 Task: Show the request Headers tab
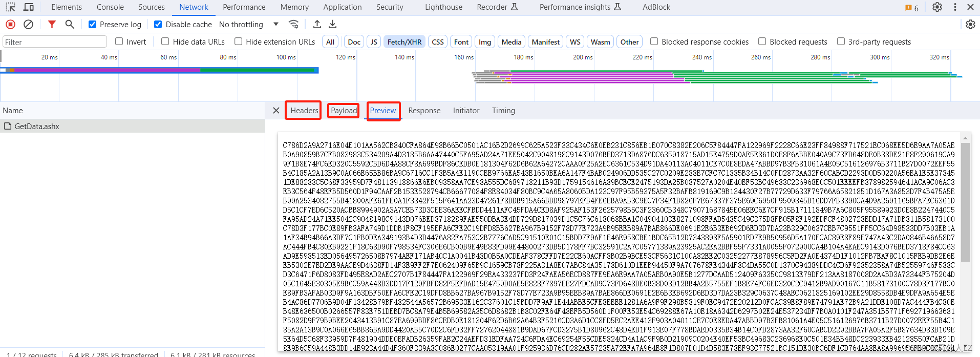coord(304,111)
